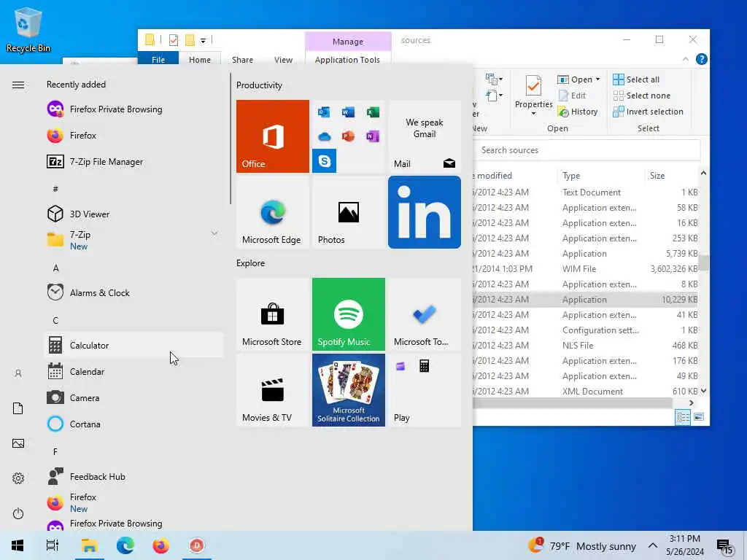Switch Explorer to details view
The image size is (747, 560).
(x=683, y=417)
